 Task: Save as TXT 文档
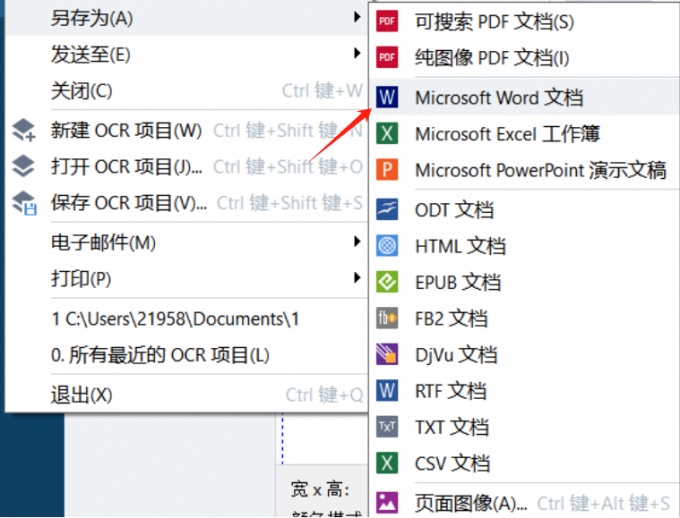pos(524,426)
